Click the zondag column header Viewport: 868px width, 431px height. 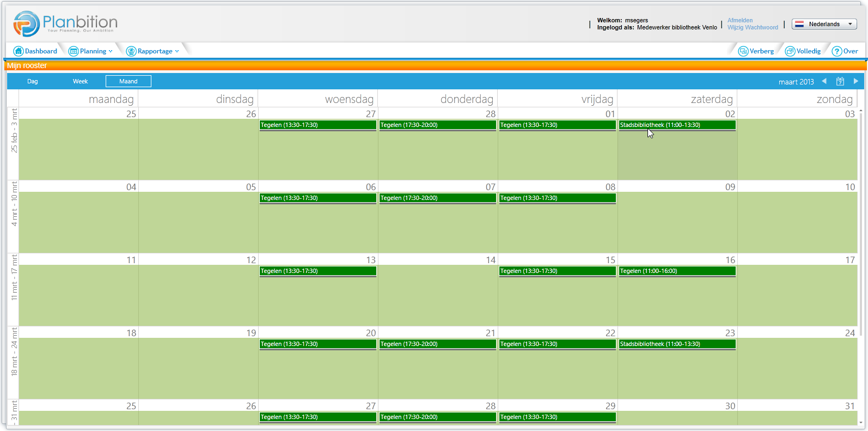(x=835, y=99)
